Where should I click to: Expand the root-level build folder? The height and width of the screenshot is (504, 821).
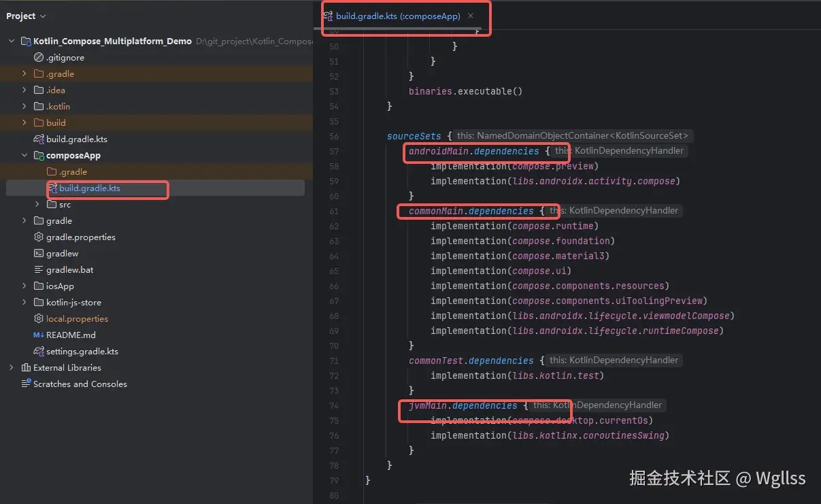coord(24,122)
